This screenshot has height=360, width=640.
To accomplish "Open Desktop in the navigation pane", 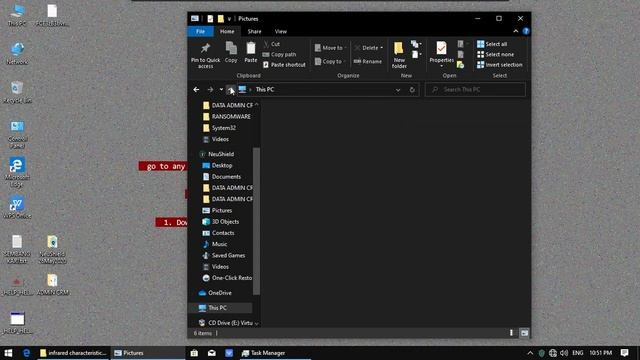I will [218, 165].
